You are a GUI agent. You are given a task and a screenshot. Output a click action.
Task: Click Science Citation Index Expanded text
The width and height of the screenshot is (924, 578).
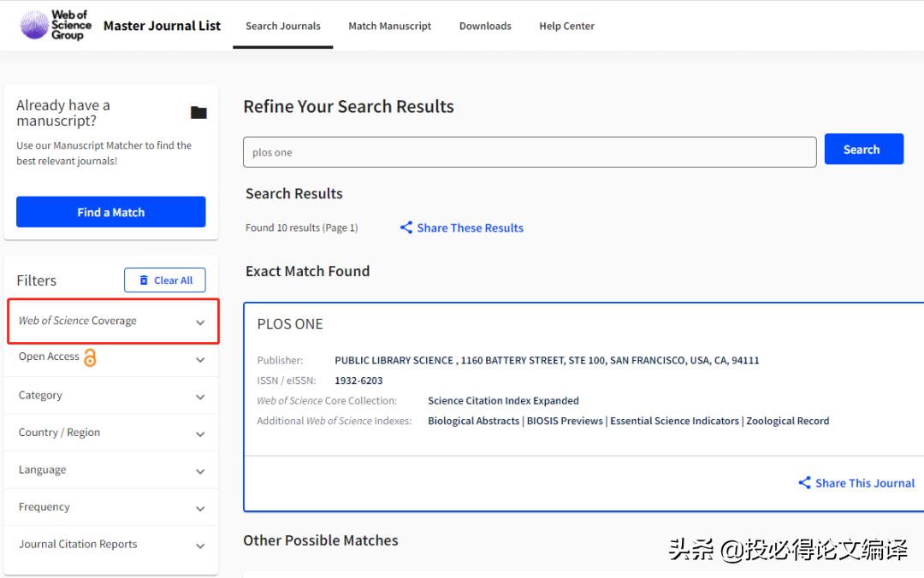tap(503, 401)
